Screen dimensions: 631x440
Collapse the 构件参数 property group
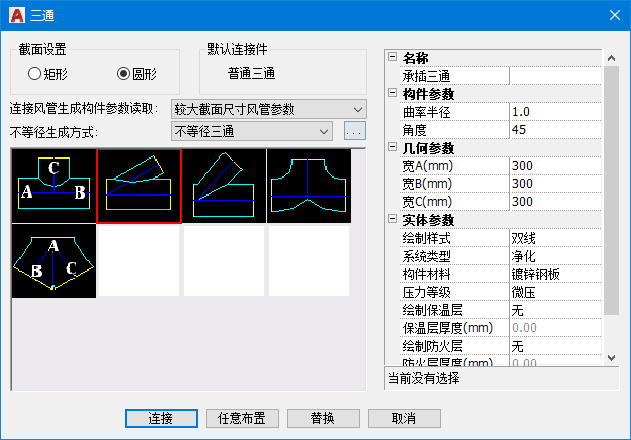[x=392, y=93]
